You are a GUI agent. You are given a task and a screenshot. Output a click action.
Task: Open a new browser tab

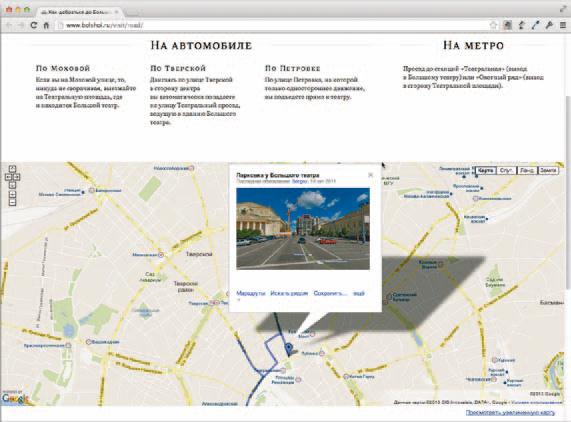[x=133, y=12]
